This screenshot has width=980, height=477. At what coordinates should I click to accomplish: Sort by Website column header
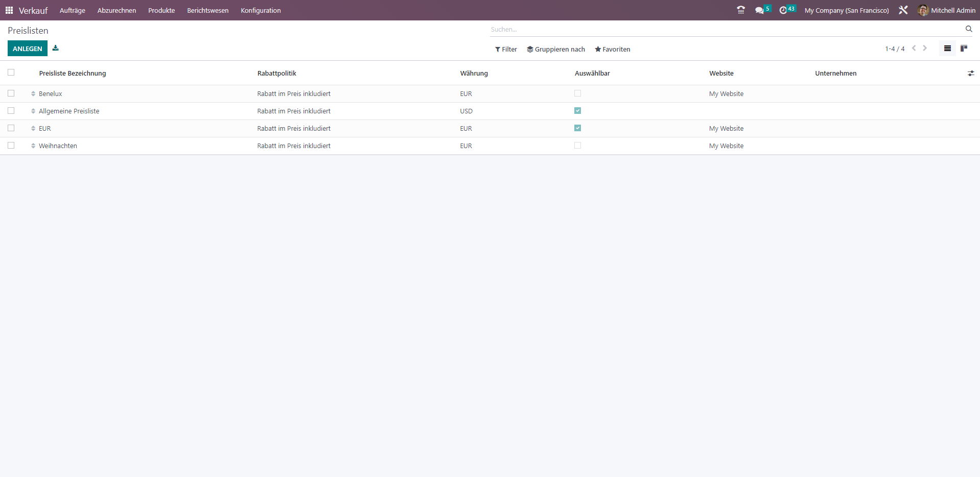pos(721,74)
